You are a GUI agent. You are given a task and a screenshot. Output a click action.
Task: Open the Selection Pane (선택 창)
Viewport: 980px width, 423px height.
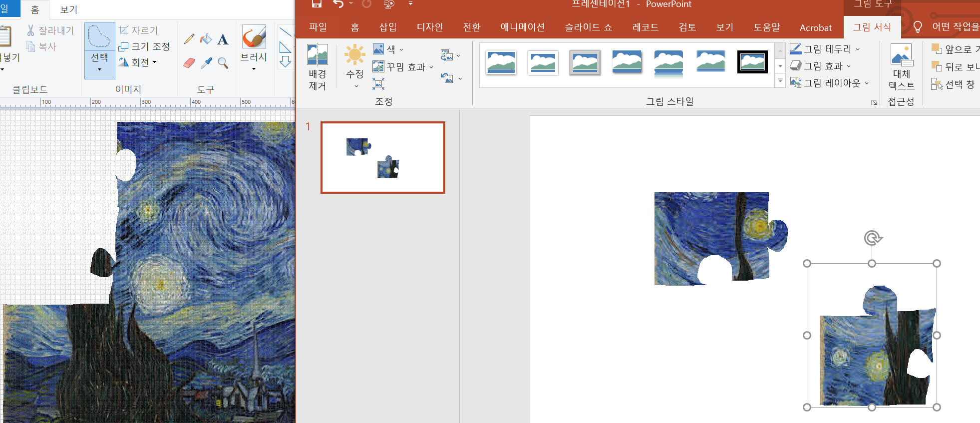pos(953,84)
